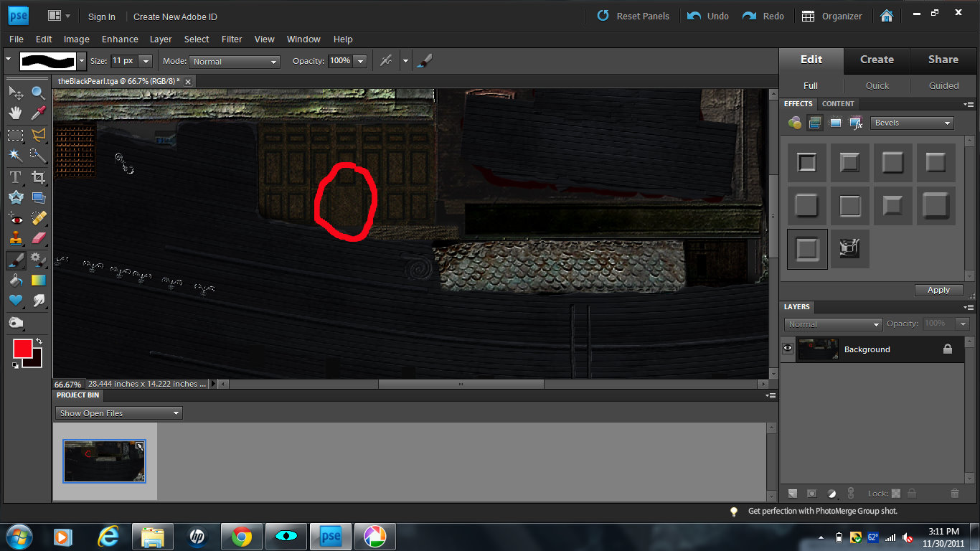Select the Hand tool
Image resolution: width=980 pixels, height=551 pixels.
click(x=16, y=113)
